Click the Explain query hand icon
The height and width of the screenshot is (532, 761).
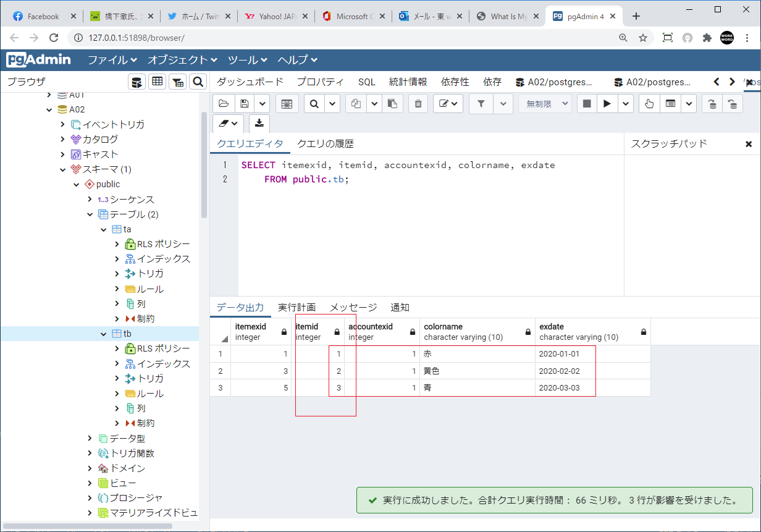click(x=649, y=104)
